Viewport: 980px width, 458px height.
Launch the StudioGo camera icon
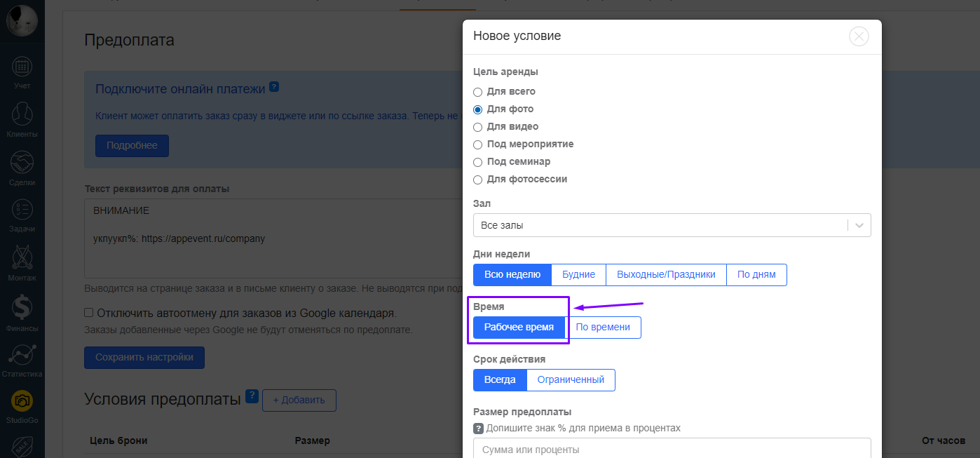click(22, 402)
